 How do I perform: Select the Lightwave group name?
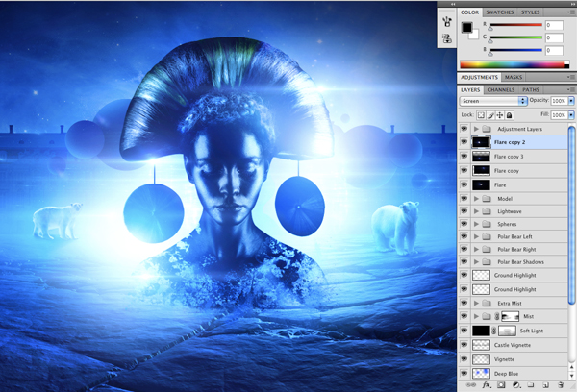(x=510, y=211)
